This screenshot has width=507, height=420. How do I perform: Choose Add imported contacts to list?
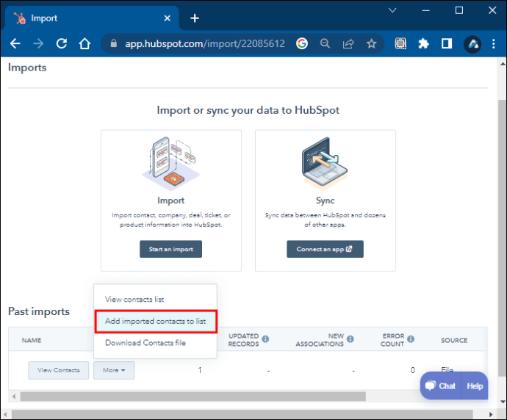pyautogui.click(x=156, y=322)
